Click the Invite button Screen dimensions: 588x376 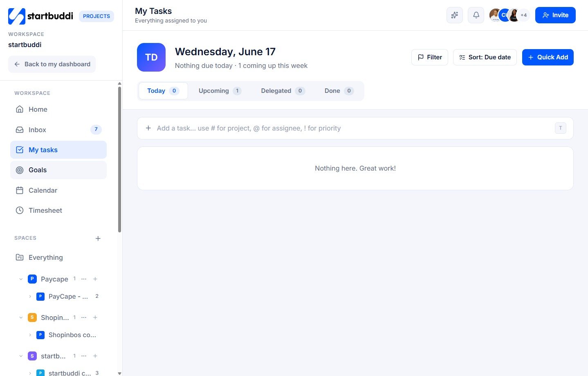[555, 15]
